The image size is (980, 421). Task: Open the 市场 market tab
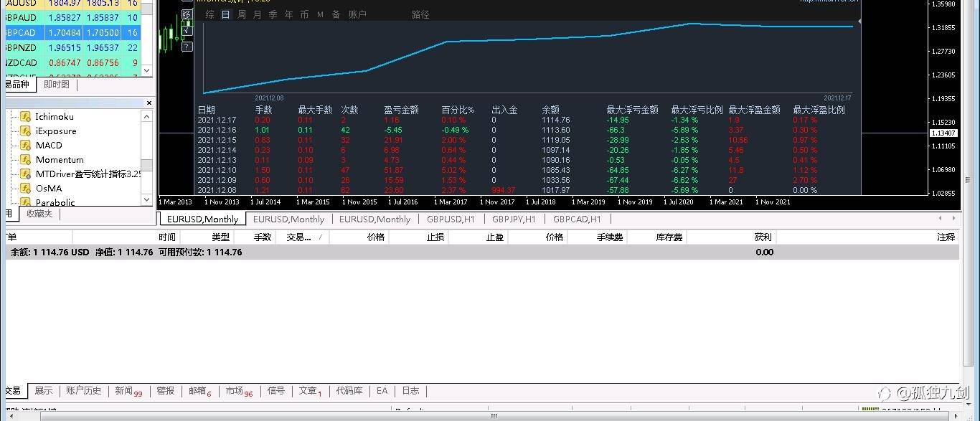239,391
